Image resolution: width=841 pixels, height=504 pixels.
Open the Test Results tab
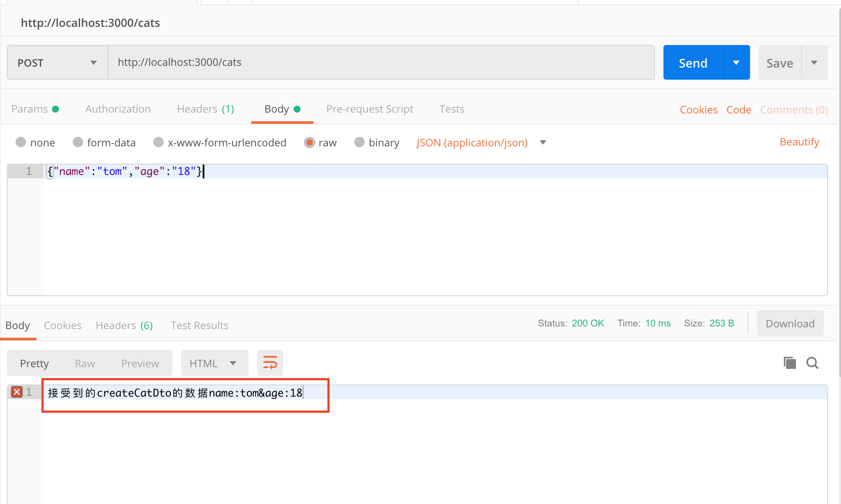(x=200, y=326)
